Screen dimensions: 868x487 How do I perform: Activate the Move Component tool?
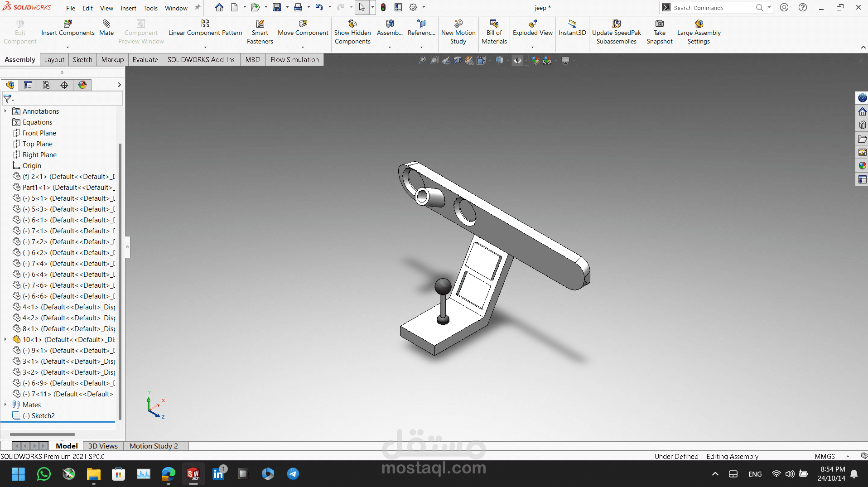[x=303, y=28]
